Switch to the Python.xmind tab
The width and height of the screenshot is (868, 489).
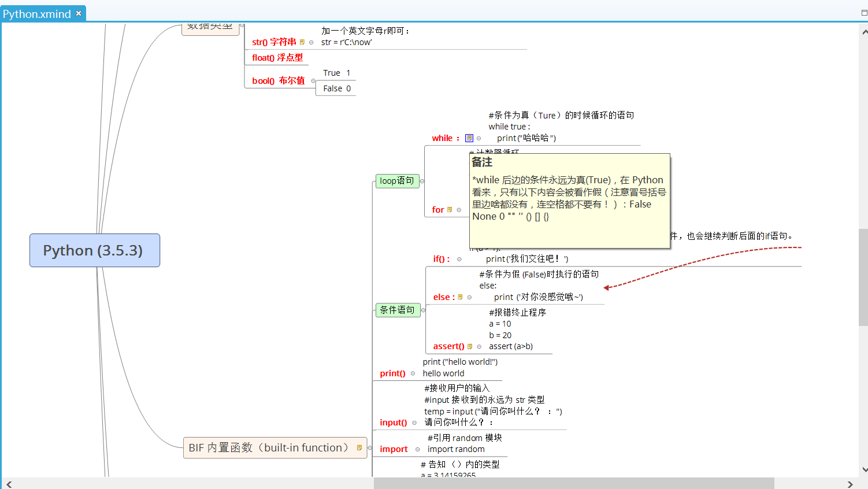(x=37, y=14)
